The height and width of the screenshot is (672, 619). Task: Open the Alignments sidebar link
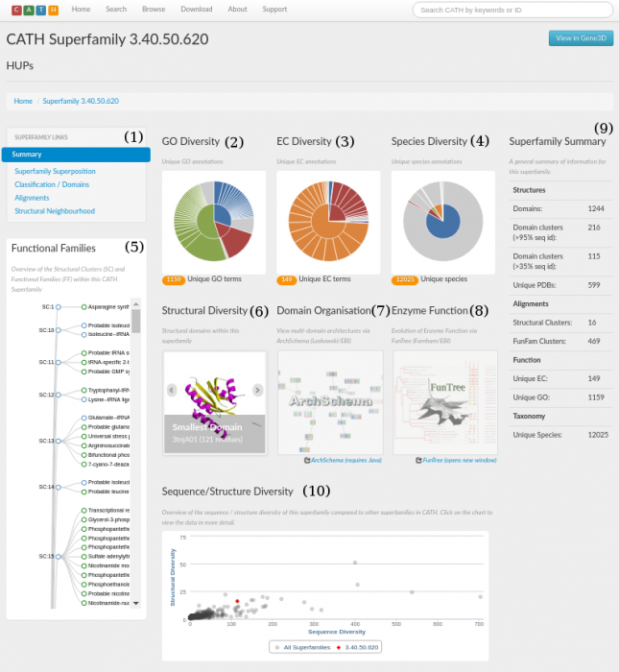(x=32, y=198)
